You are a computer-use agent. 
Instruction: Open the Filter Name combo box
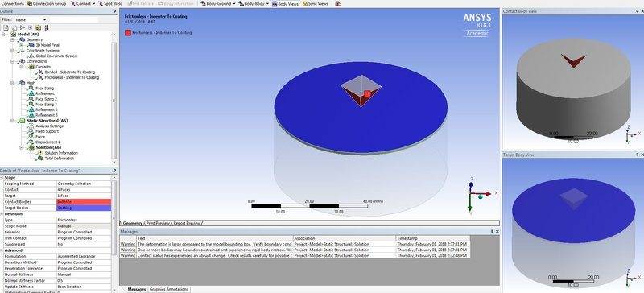(31, 19)
